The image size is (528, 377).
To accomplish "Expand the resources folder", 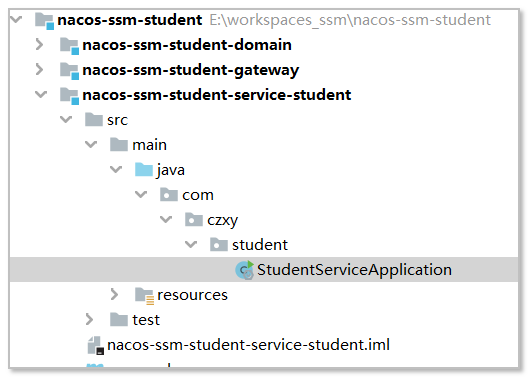I will 114,294.
